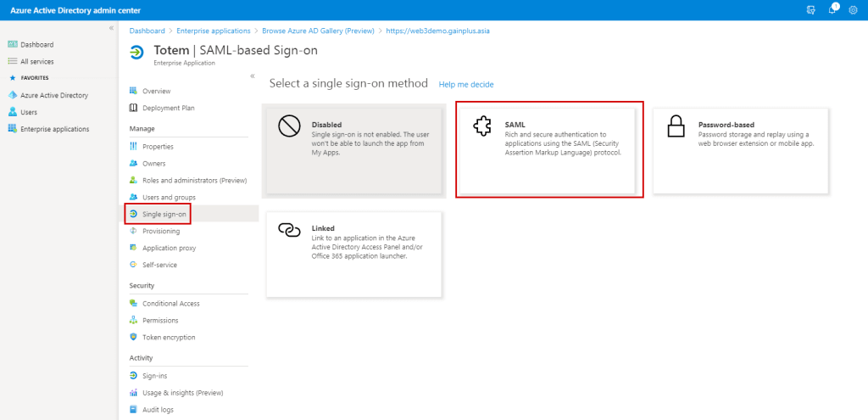Click the Users icon in sidebar
Image resolution: width=868 pixels, height=420 pixels.
(x=13, y=112)
